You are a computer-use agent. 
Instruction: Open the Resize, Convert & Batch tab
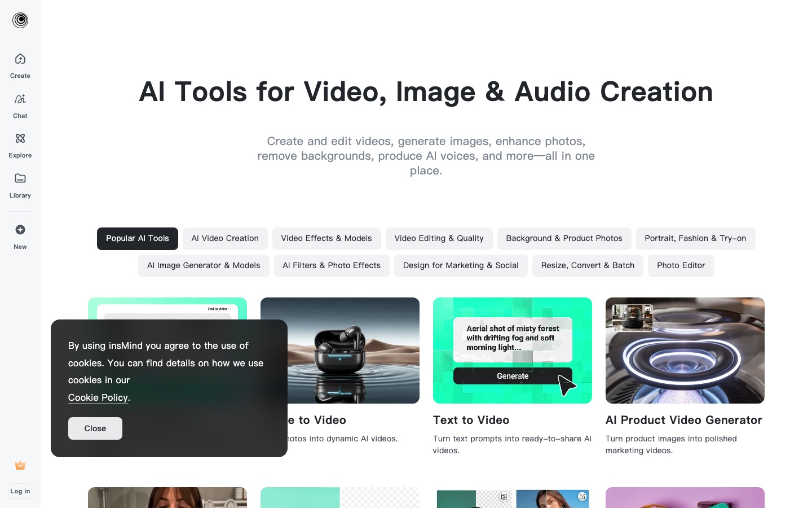tap(588, 266)
